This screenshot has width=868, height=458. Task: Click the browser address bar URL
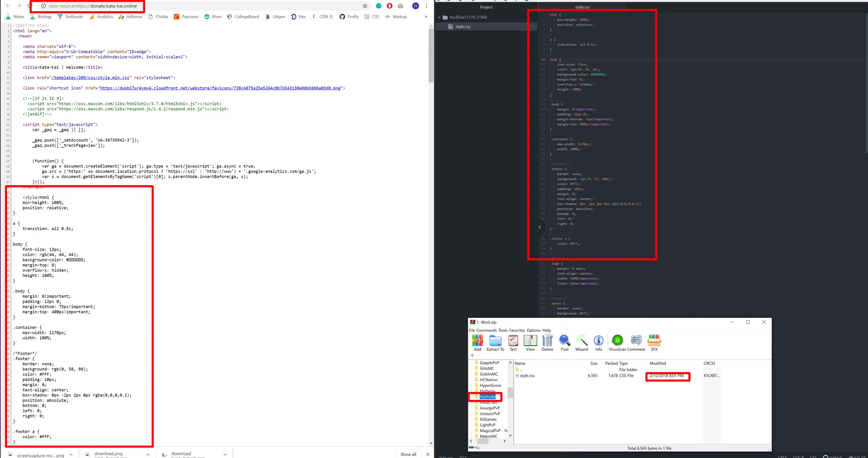coord(93,6)
